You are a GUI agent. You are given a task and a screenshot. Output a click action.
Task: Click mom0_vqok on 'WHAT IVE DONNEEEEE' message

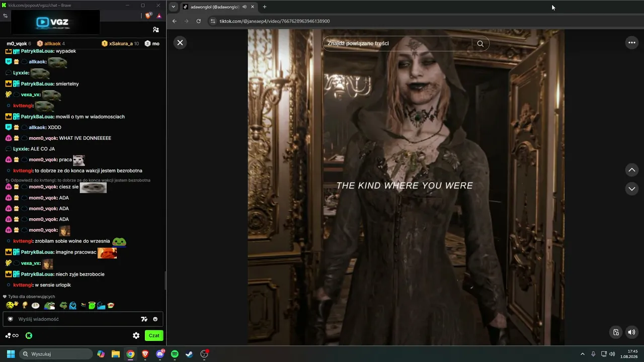43,138
